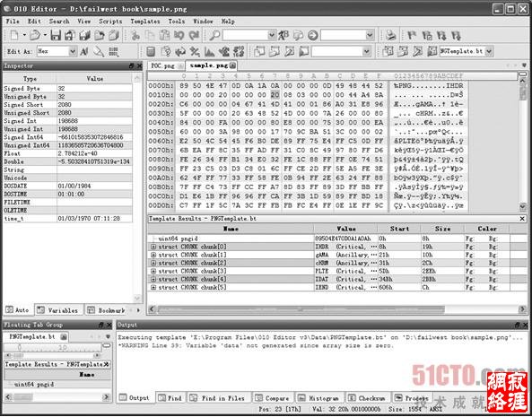
Task: Click the Copy icon
Action: pyautogui.click(x=150, y=35)
